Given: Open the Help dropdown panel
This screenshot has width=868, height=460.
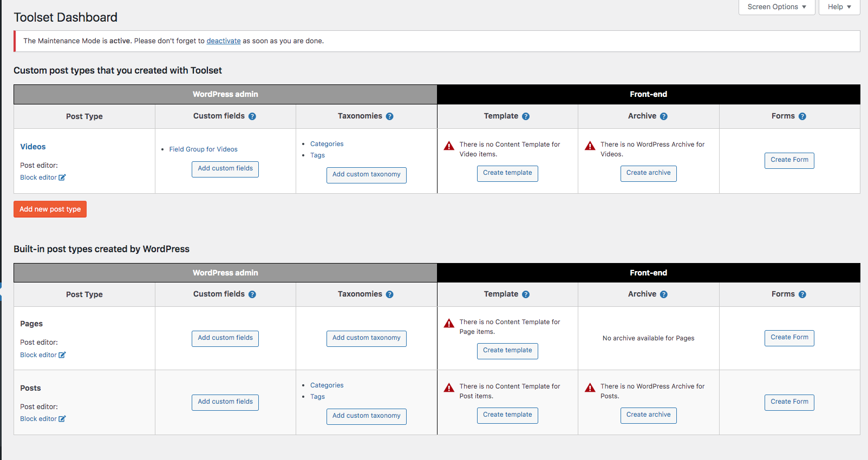Looking at the screenshot, I should pyautogui.click(x=839, y=7).
